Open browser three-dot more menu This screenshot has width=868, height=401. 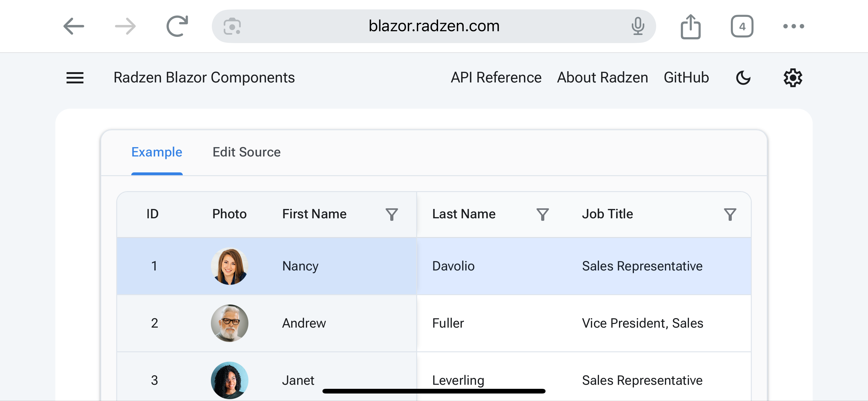click(794, 26)
